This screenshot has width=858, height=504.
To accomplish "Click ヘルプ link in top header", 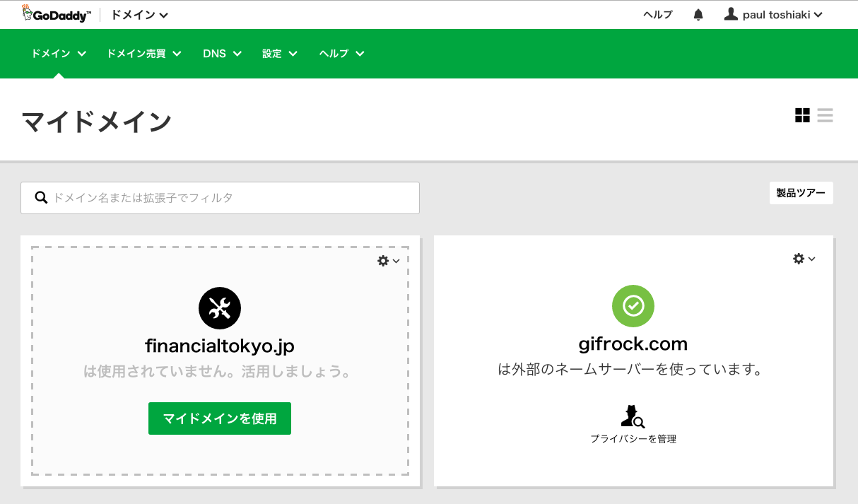I will click(x=658, y=14).
